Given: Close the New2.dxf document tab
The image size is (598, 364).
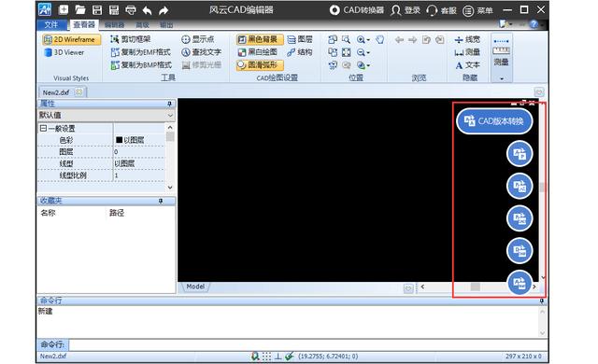Looking at the screenshot, I should 78,91.
